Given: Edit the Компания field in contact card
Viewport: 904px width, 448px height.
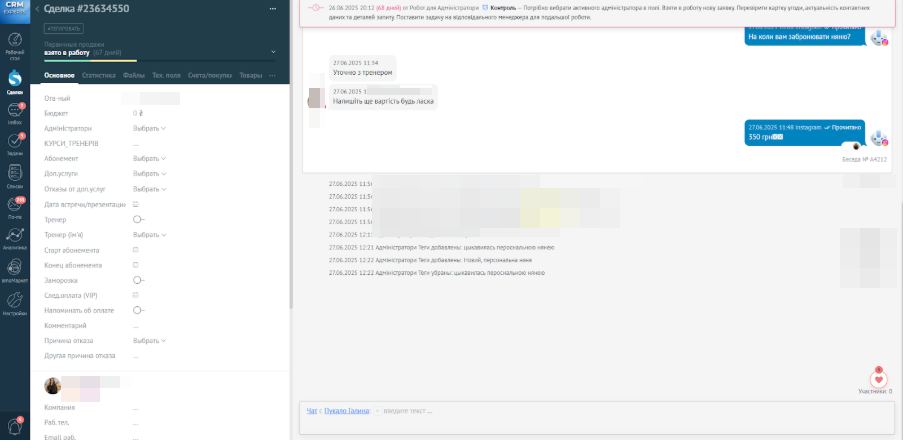Looking at the screenshot, I should pyautogui.click(x=136, y=408).
